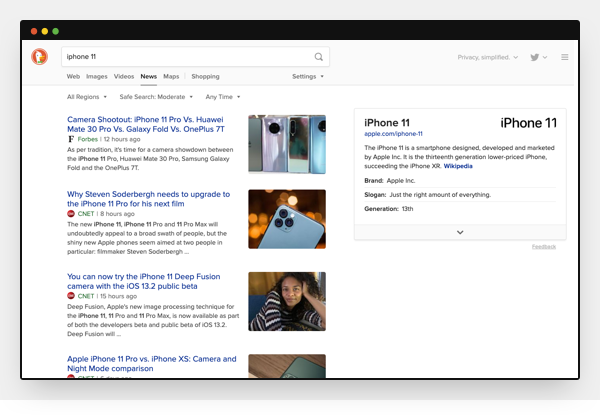Open the Settings dropdown
Image resolution: width=600 pixels, height=415 pixels.
308,76
